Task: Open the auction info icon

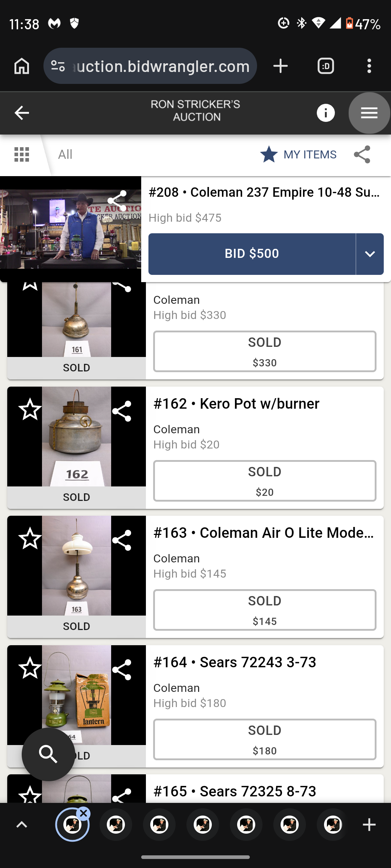Action: tap(325, 113)
